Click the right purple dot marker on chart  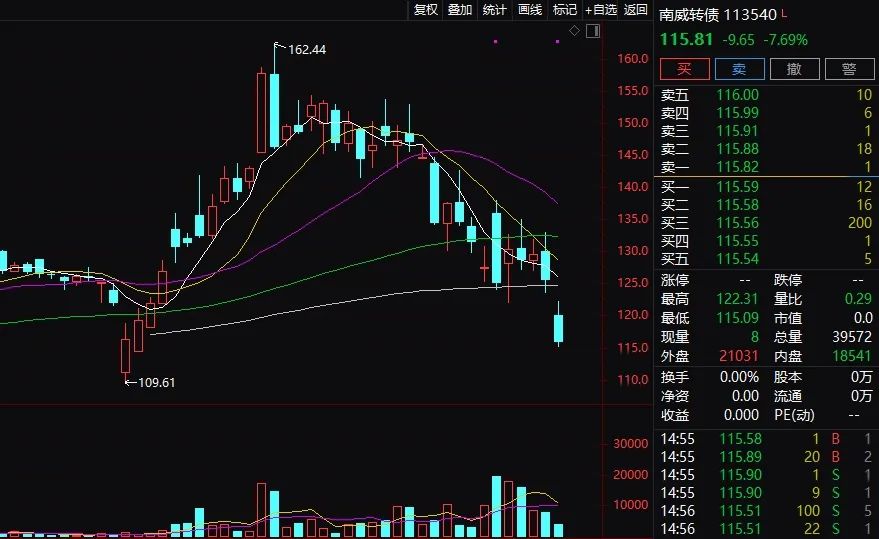pos(555,42)
